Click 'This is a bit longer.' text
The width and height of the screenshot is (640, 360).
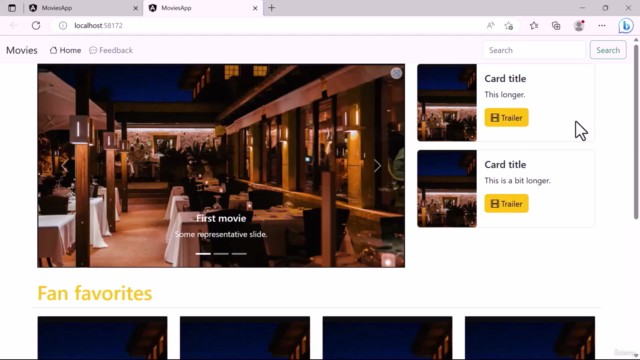point(518,180)
